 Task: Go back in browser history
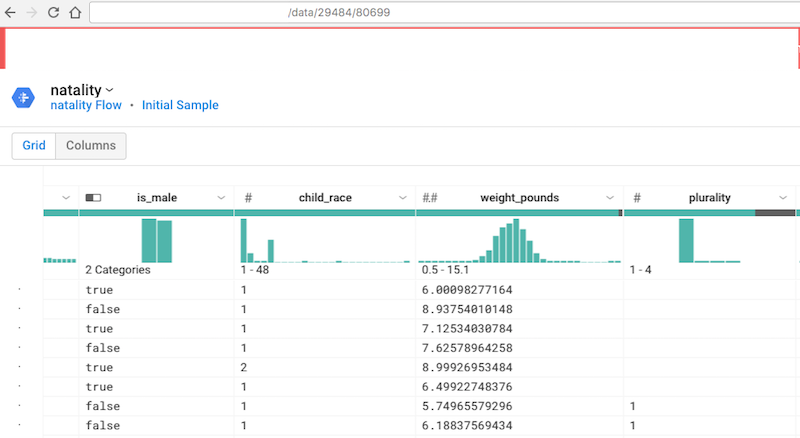point(10,12)
